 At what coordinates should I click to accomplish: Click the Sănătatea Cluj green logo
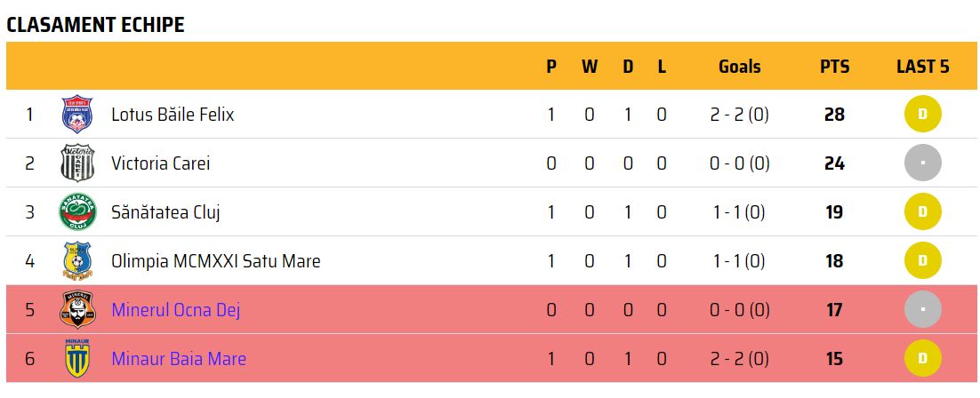(x=76, y=212)
